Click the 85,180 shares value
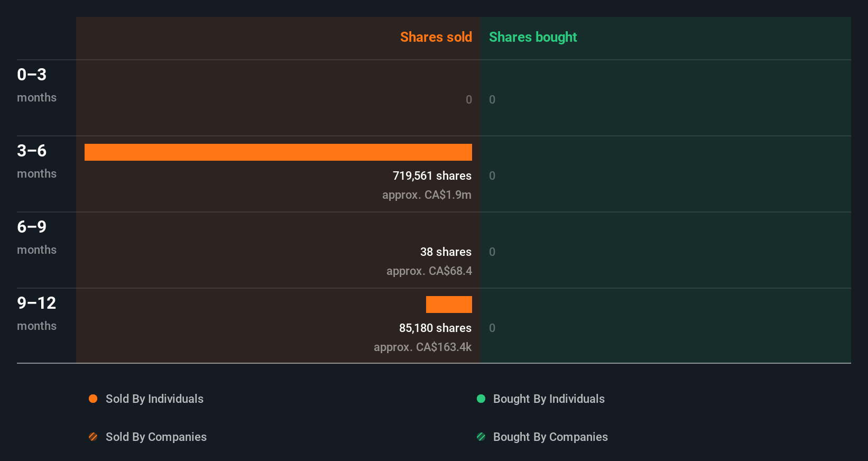 click(435, 328)
